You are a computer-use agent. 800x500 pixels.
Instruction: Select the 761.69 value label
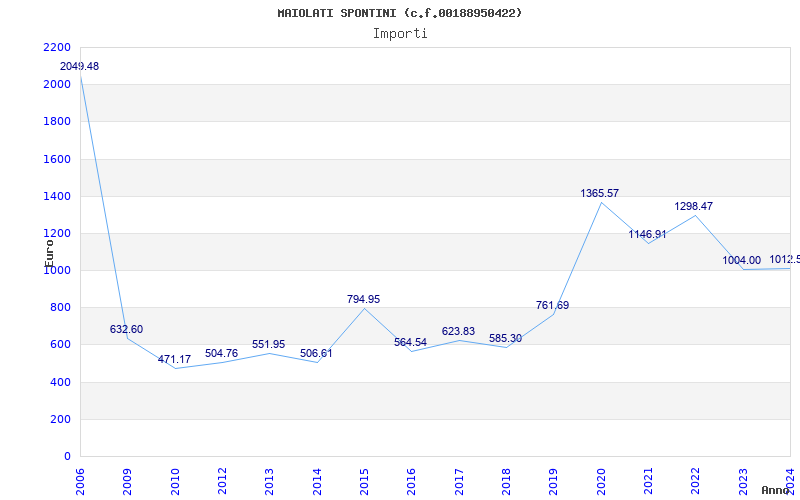coord(552,305)
